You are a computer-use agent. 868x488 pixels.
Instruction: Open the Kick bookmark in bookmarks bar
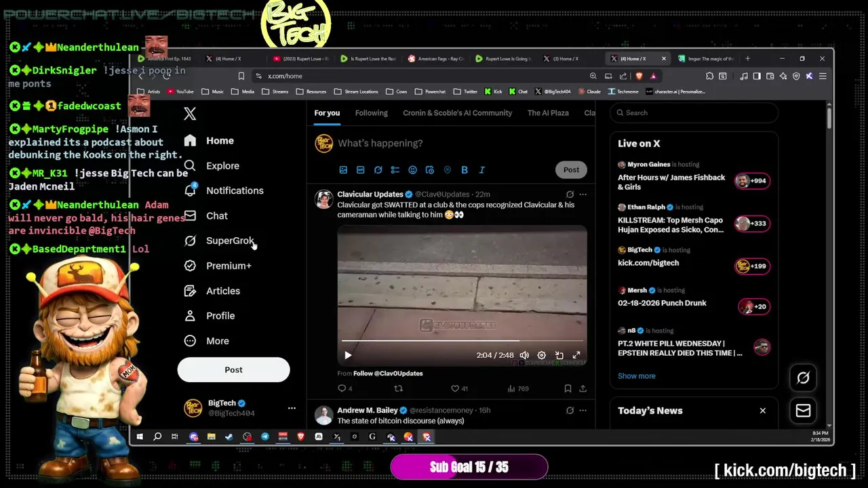click(x=493, y=91)
